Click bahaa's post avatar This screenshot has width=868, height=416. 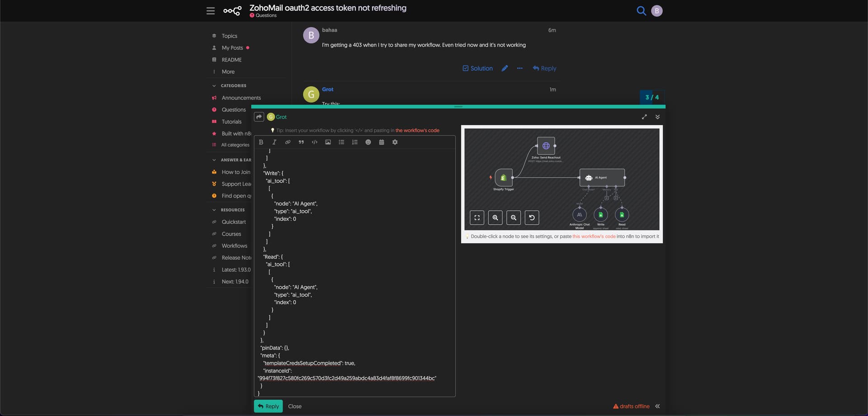pyautogui.click(x=311, y=35)
